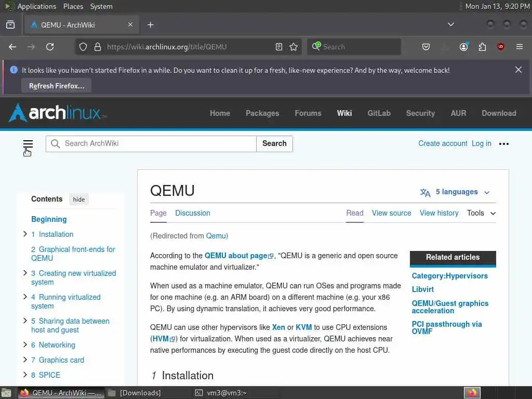Select the Read tab
Viewport: 532px width, 399px height.
(354, 213)
